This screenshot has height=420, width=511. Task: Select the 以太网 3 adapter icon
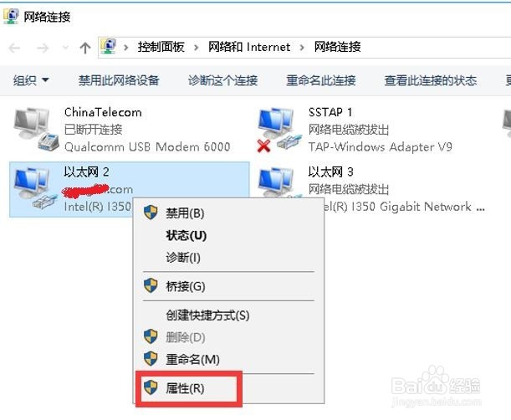(280, 182)
